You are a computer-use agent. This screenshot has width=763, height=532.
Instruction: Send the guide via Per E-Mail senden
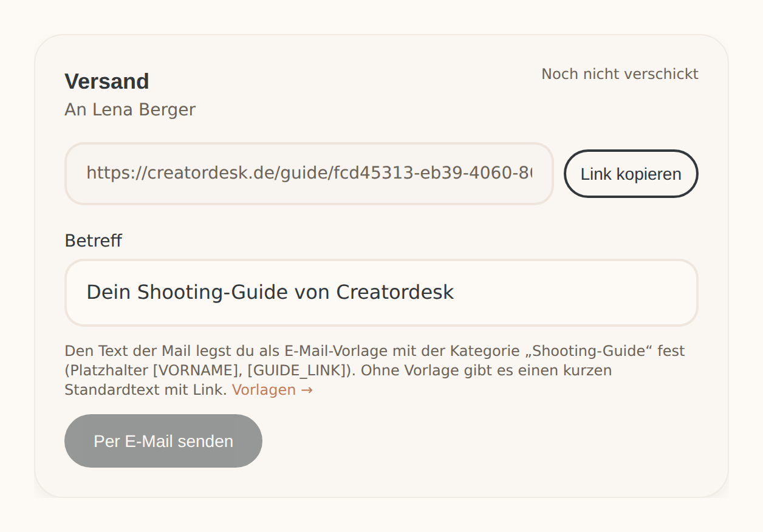click(163, 441)
